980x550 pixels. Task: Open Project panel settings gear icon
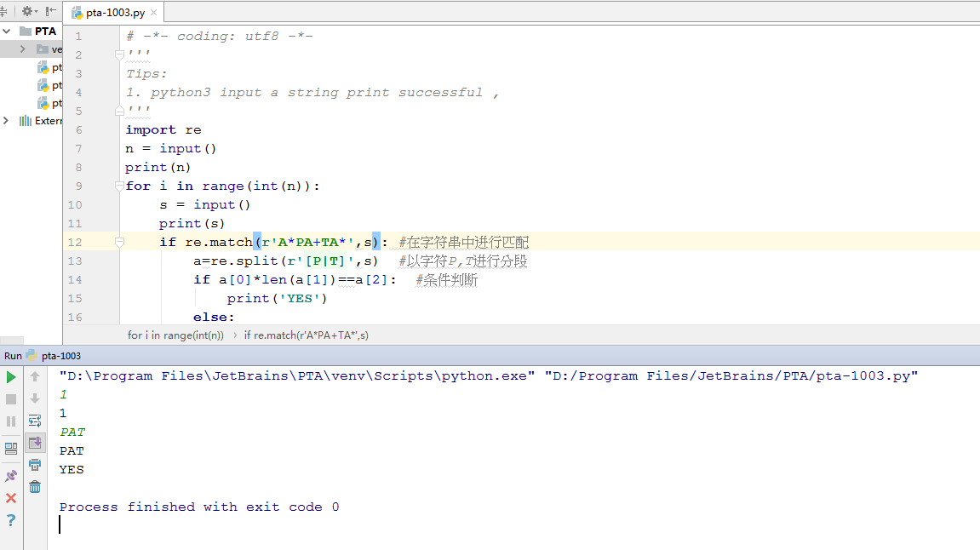[28, 11]
